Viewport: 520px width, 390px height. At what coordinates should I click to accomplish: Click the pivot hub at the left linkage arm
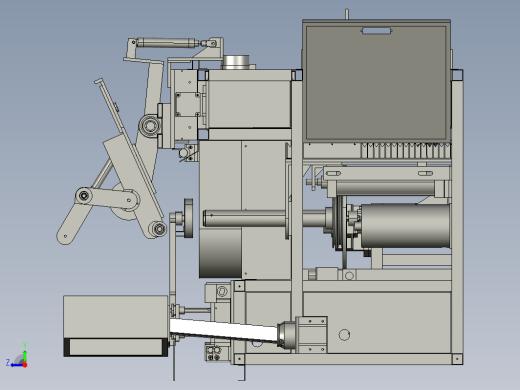coord(84,196)
